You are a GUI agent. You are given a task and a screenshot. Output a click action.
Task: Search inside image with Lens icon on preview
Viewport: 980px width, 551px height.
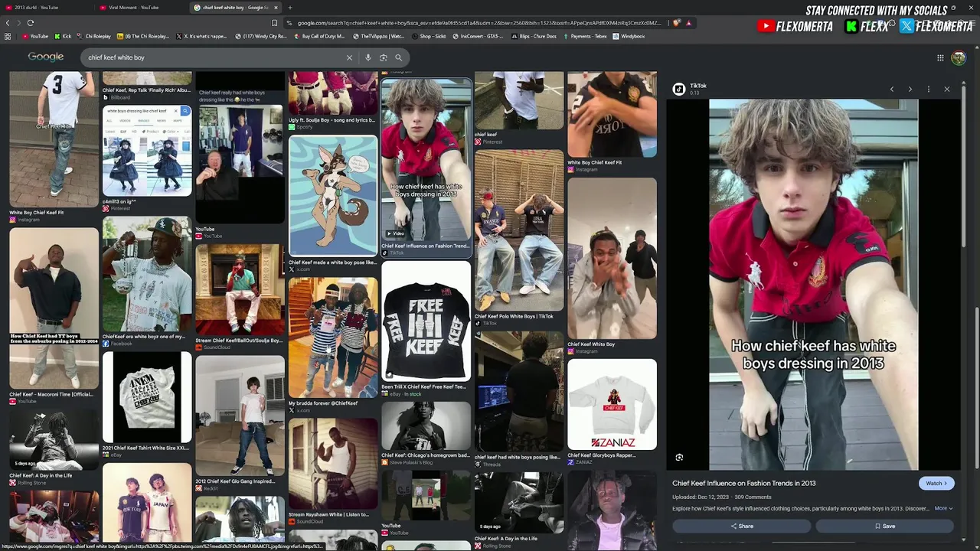point(679,458)
